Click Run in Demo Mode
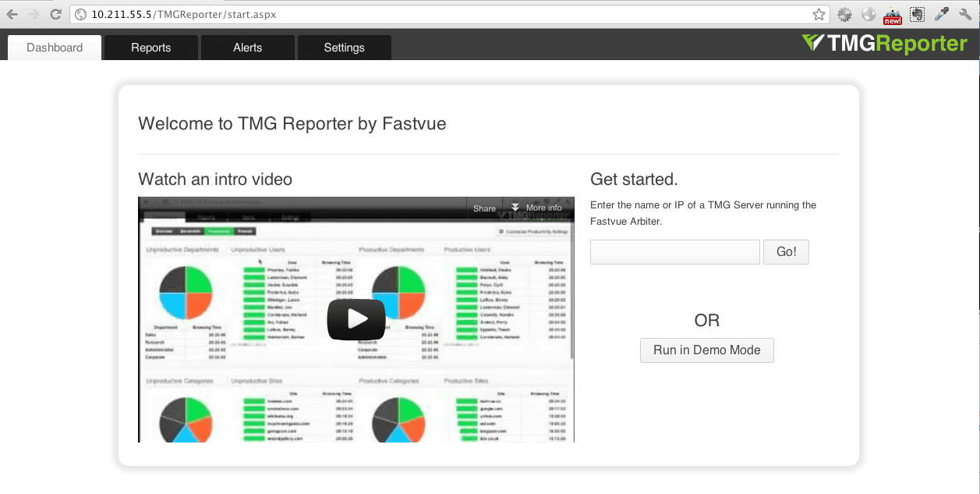The height and width of the screenshot is (494, 980). [x=707, y=350]
